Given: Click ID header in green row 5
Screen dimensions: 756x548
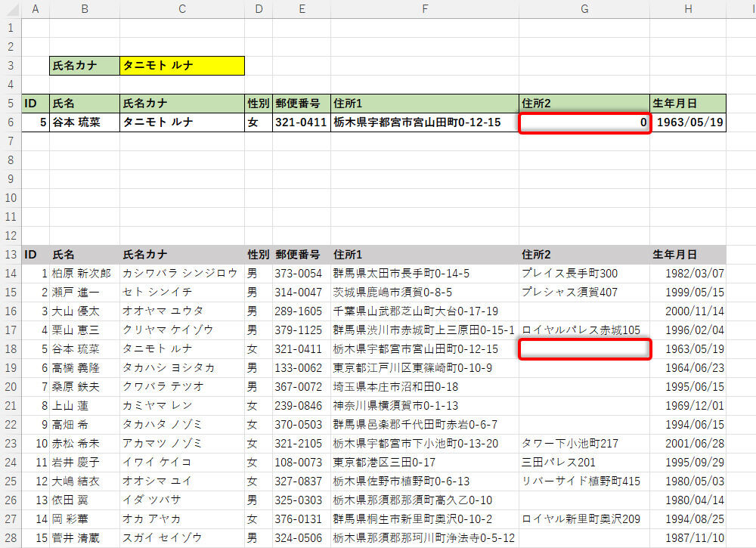Looking at the screenshot, I should coord(36,104).
